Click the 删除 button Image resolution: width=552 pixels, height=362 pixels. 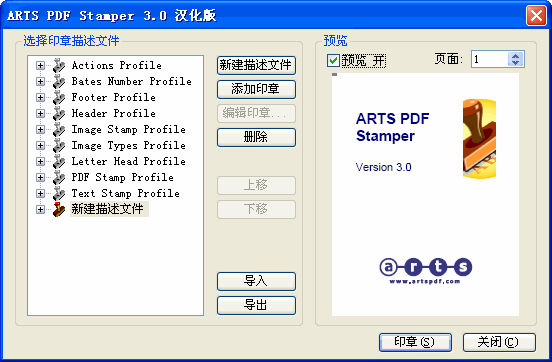tap(256, 137)
